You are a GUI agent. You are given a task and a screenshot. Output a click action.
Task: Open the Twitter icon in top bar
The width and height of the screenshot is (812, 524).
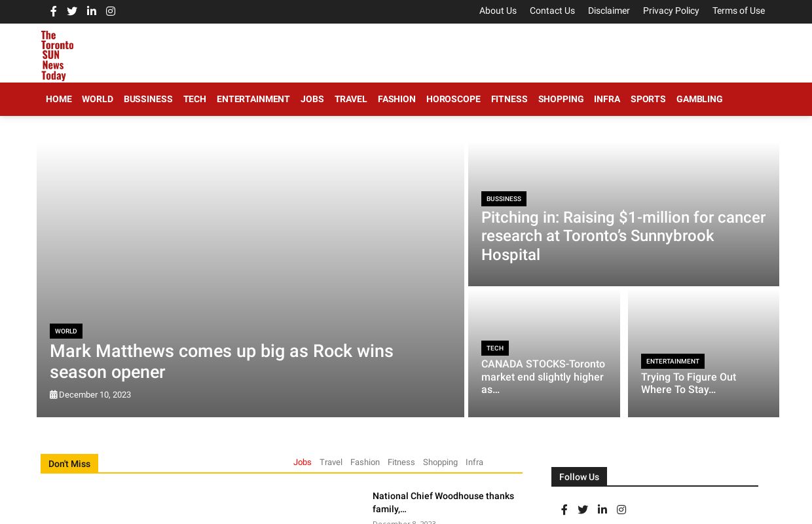pyautogui.click(x=72, y=11)
